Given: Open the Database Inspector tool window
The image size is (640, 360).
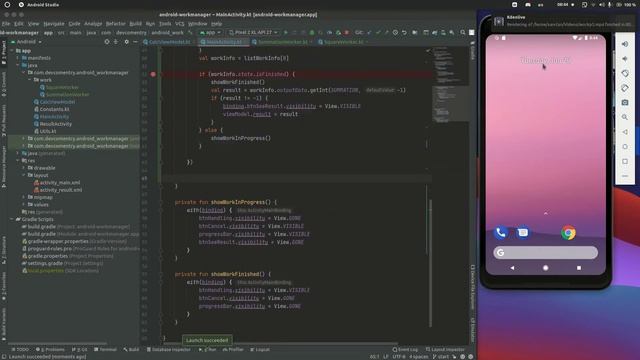Looking at the screenshot, I should point(168,349).
